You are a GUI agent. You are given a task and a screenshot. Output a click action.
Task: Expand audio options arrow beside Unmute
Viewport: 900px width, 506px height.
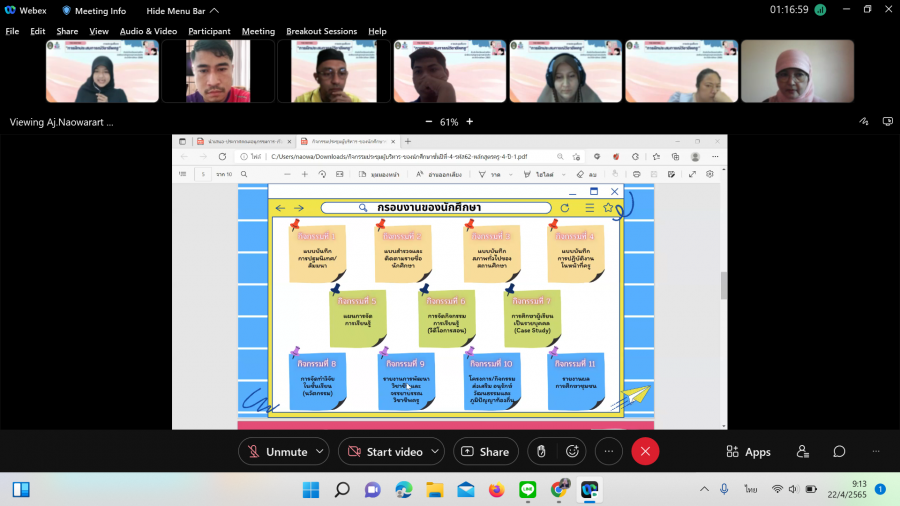[x=319, y=452]
